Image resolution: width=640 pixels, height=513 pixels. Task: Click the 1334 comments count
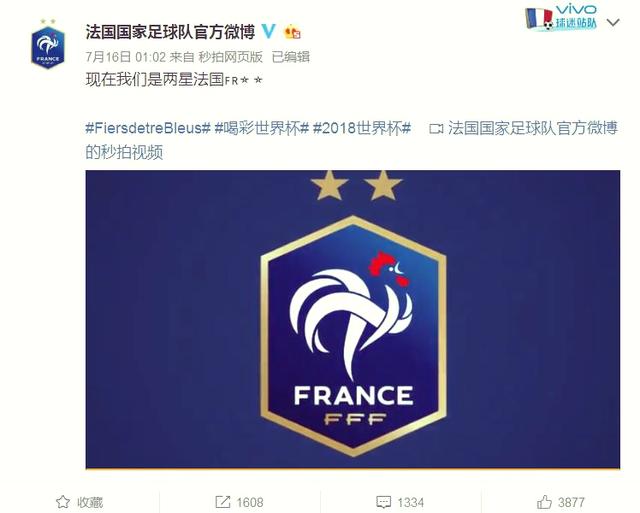(x=411, y=502)
